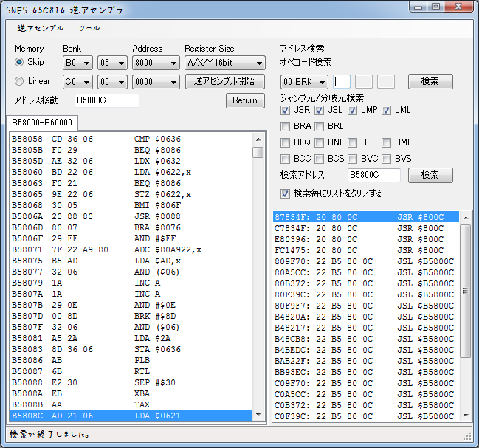Enable the BPL checkbox

(x=352, y=142)
